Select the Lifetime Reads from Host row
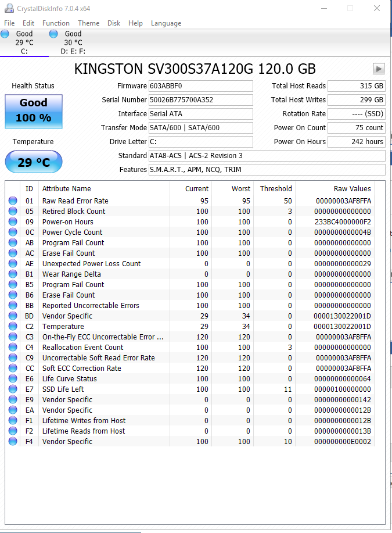Viewport: 392px width, 533px height. (x=190, y=431)
